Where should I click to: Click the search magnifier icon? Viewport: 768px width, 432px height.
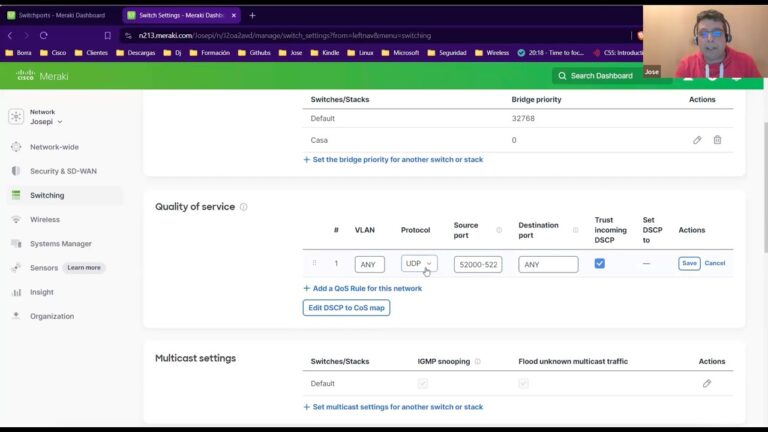(562, 76)
